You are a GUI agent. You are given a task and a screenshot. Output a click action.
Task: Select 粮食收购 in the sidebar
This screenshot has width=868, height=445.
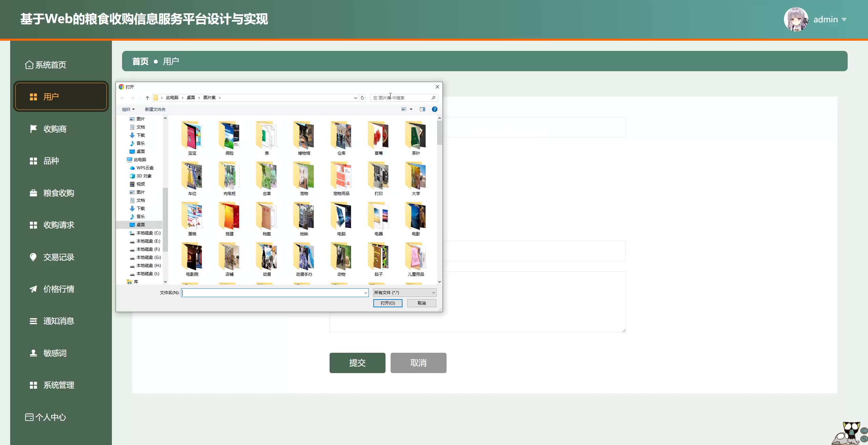tap(58, 193)
